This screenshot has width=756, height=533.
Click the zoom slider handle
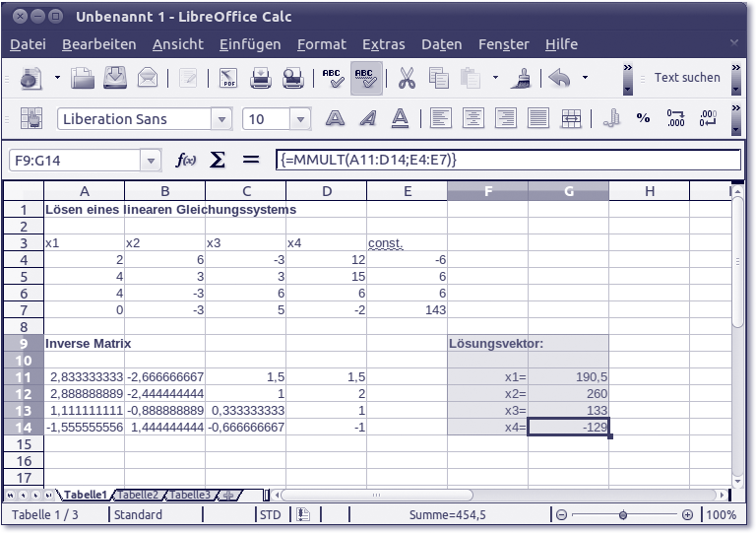622,515
